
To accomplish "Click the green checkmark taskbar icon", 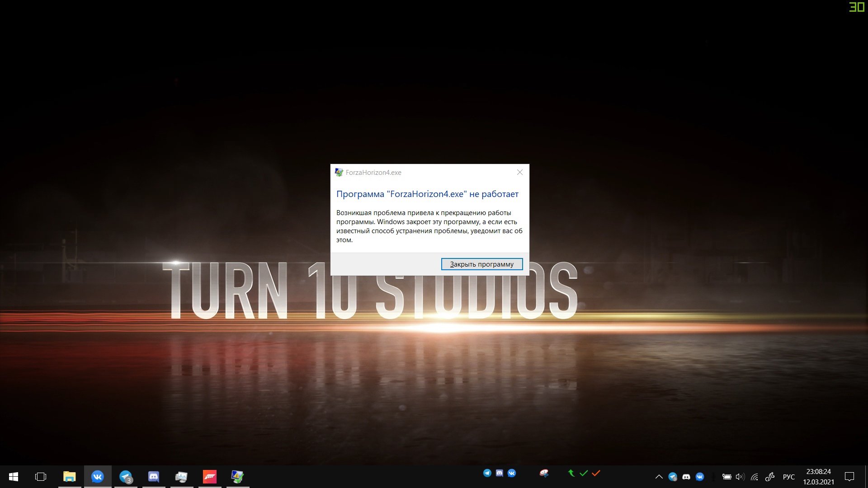I will (584, 473).
